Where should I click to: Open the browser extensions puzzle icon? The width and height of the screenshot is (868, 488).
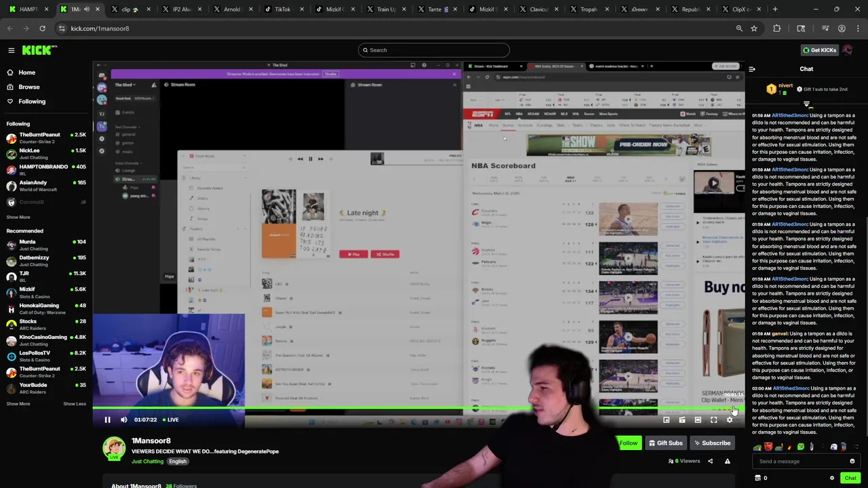coord(776,28)
